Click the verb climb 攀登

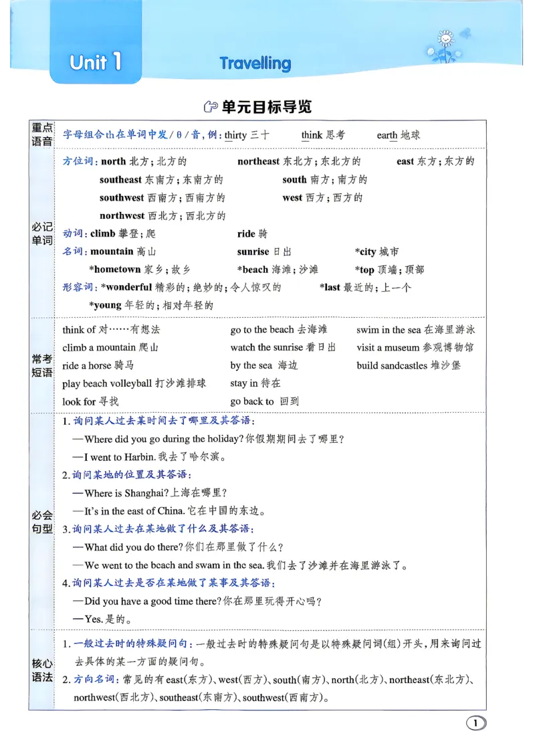[x=123, y=233]
